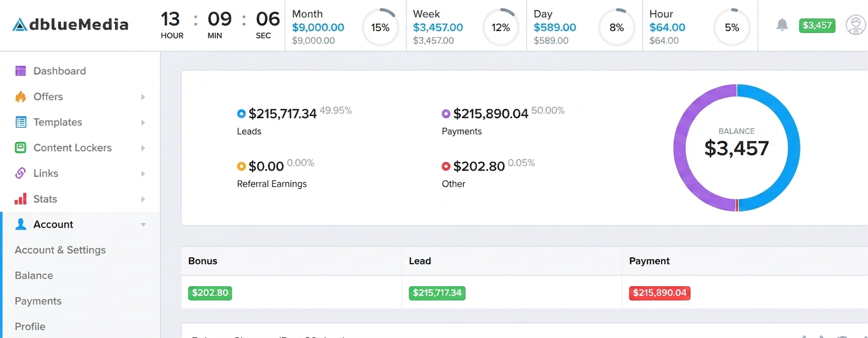Image resolution: width=868 pixels, height=338 pixels.
Task: Click the 49.95% Leads percentage
Action: (336, 110)
